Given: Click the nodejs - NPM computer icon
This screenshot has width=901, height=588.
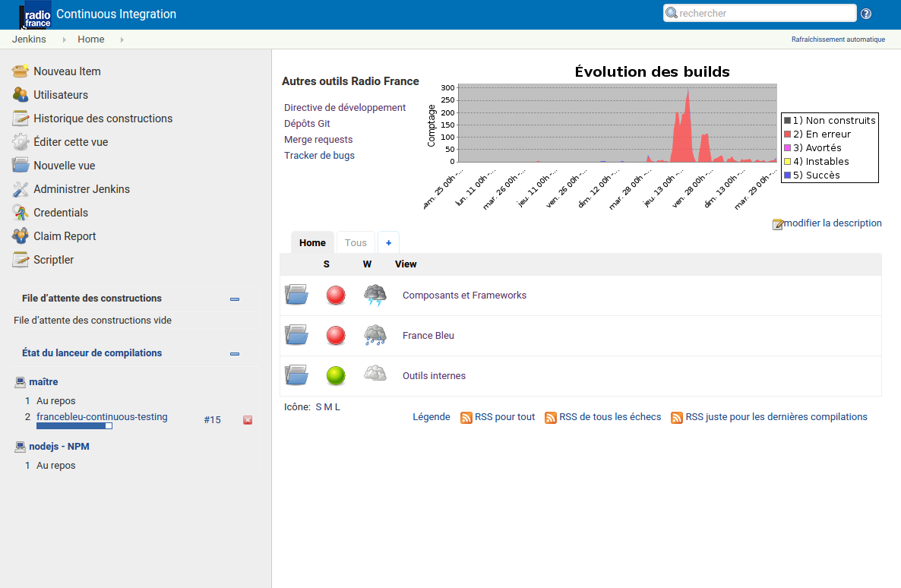Looking at the screenshot, I should coord(20,447).
